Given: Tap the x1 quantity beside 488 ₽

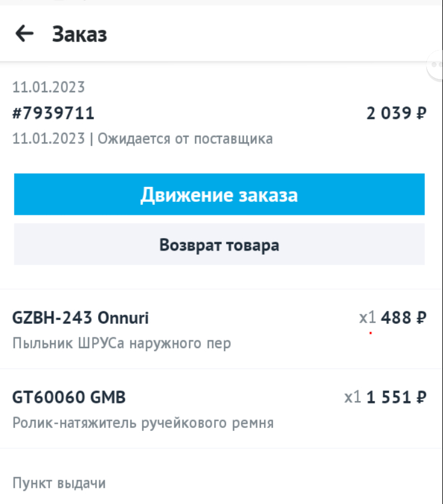Looking at the screenshot, I should click(367, 318).
